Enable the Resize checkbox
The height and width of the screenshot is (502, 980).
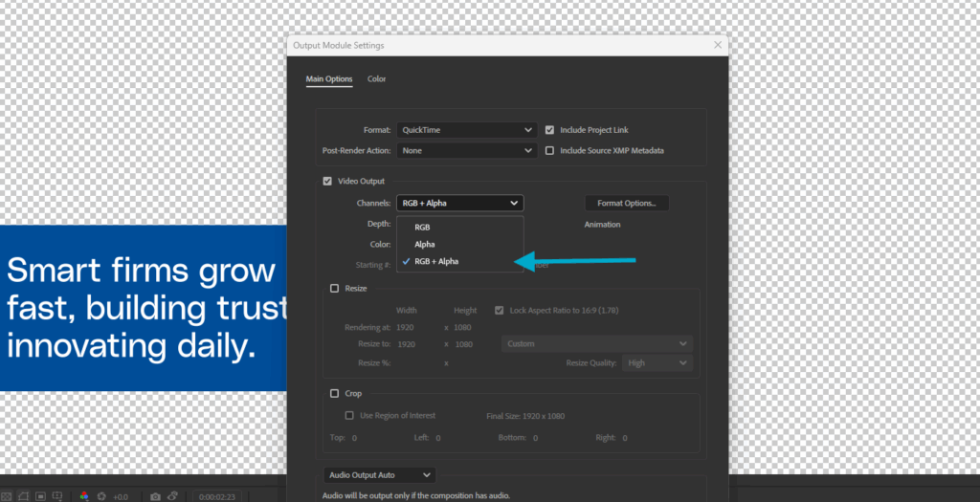(x=334, y=289)
